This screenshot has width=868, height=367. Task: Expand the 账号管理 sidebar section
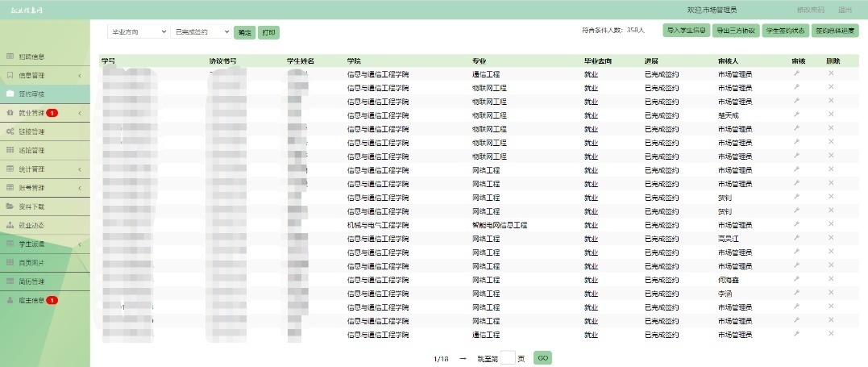click(x=45, y=188)
